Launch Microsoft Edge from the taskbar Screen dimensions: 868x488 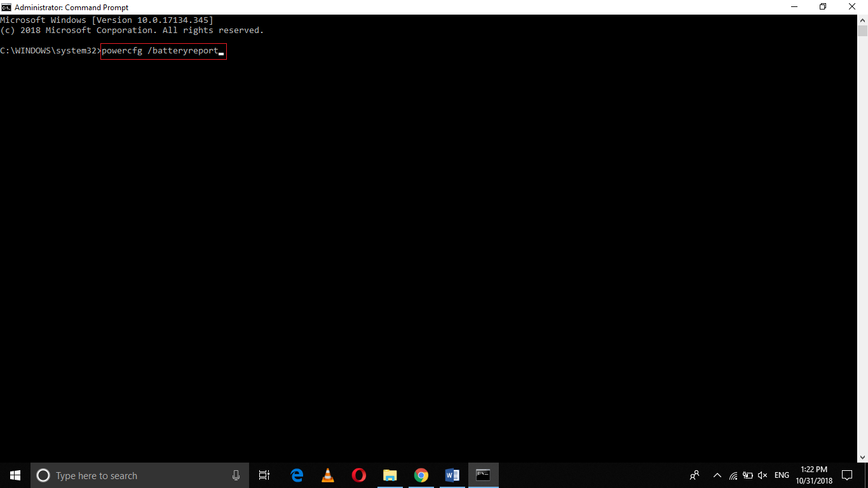(x=297, y=475)
